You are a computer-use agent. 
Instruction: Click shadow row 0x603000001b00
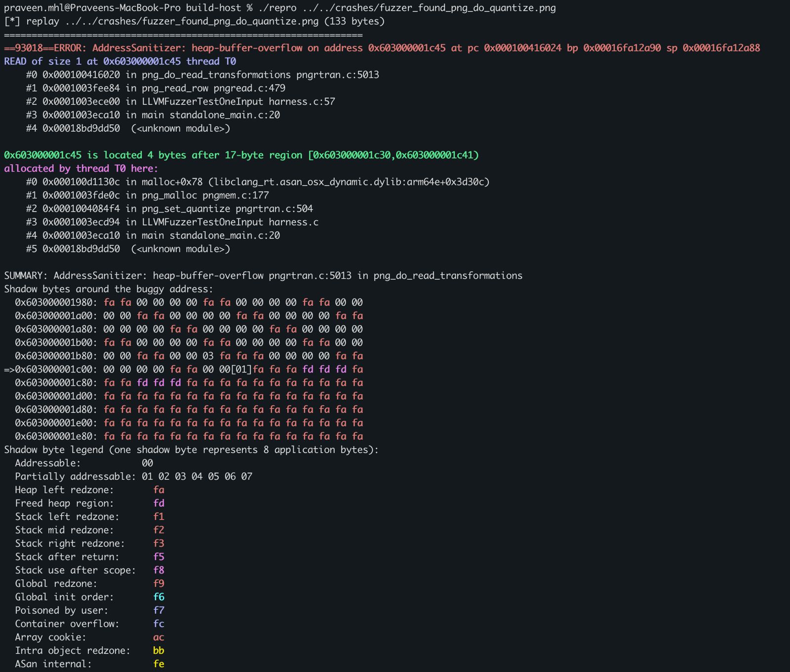point(189,342)
